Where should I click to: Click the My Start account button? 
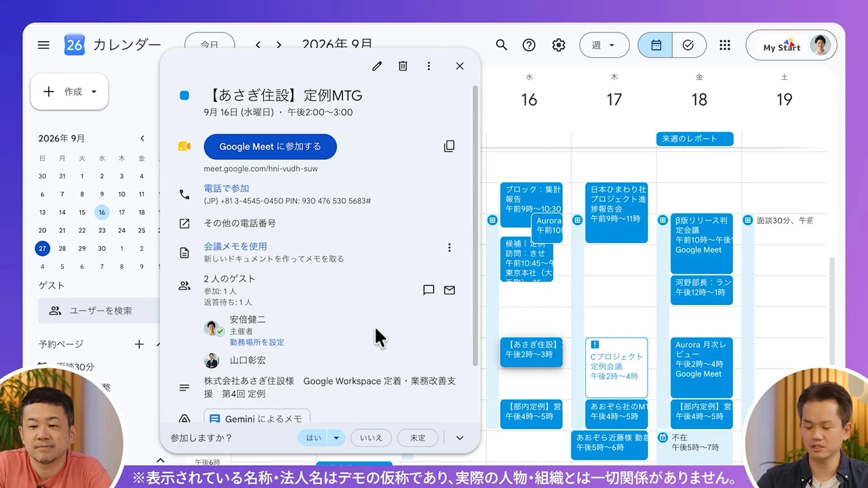tap(791, 45)
